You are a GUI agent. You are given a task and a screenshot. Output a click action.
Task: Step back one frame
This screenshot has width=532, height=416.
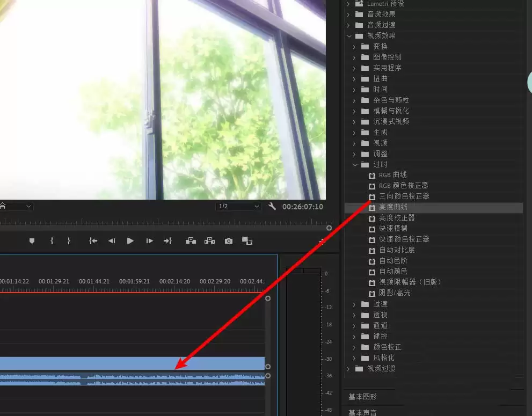point(112,241)
